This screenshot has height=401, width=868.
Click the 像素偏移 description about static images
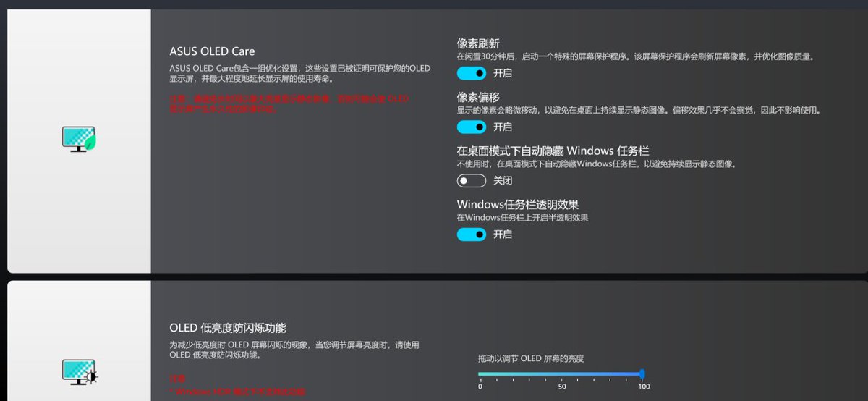point(639,110)
